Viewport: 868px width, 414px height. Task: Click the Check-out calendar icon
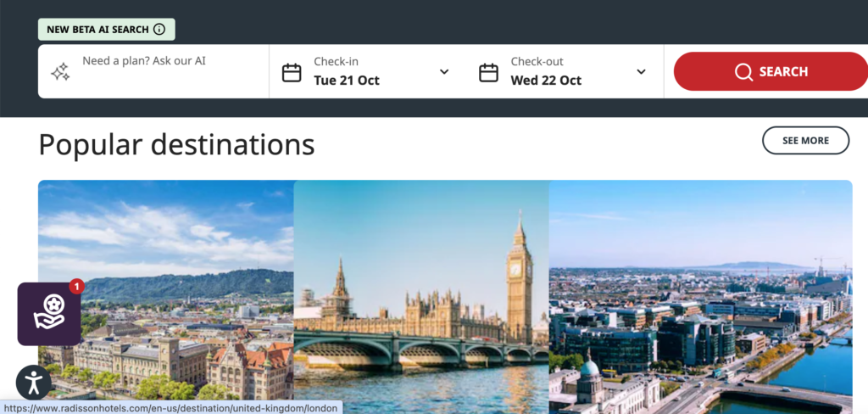click(488, 72)
